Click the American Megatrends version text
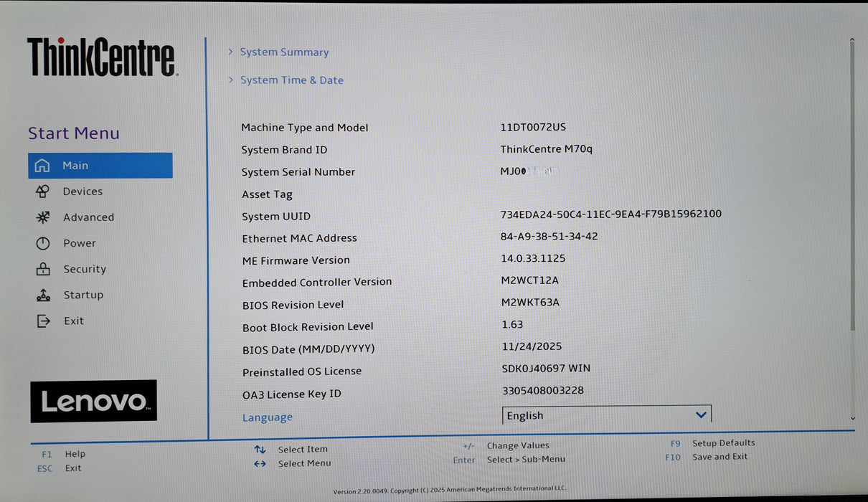 coord(450,490)
